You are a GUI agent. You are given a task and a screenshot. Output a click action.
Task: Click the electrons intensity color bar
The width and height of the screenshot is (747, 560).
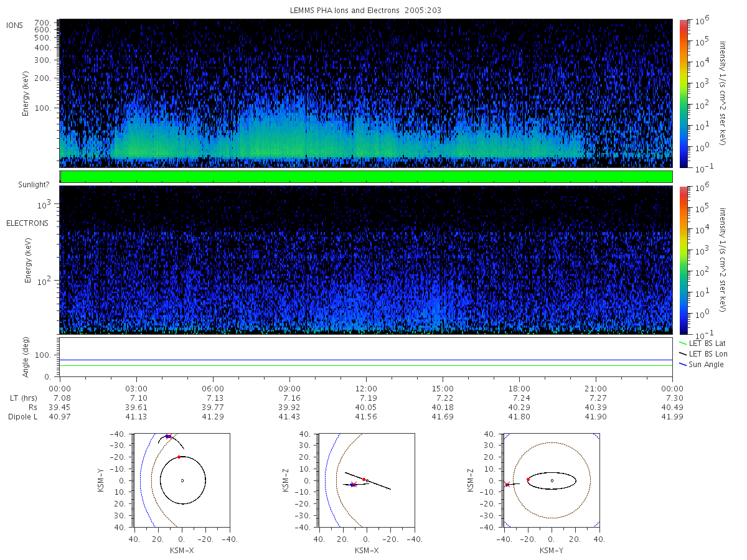[683, 260]
